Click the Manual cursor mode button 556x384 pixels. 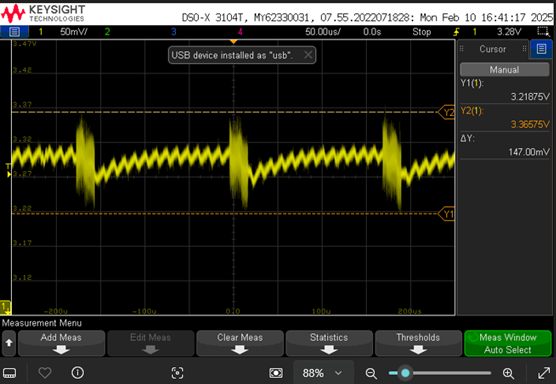pos(504,69)
